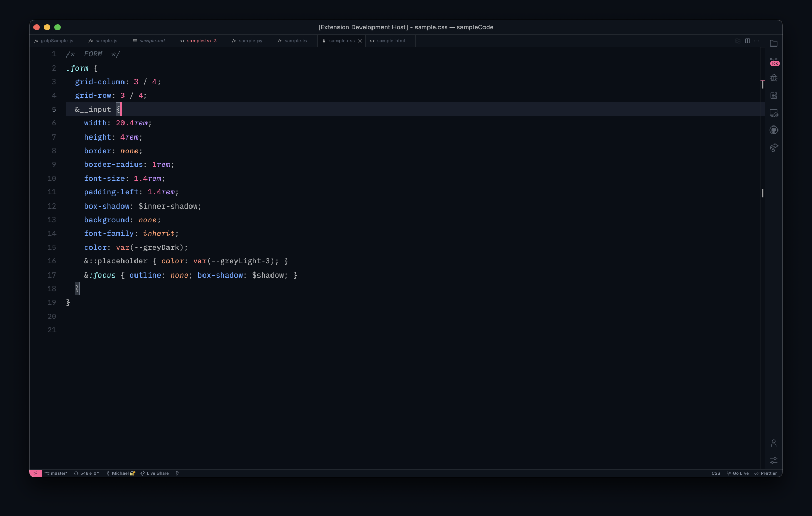Image resolution: width=812 pixels, height=516 pixels.
Task: Close the sample.css tab
Action: (x=360, y=41)
